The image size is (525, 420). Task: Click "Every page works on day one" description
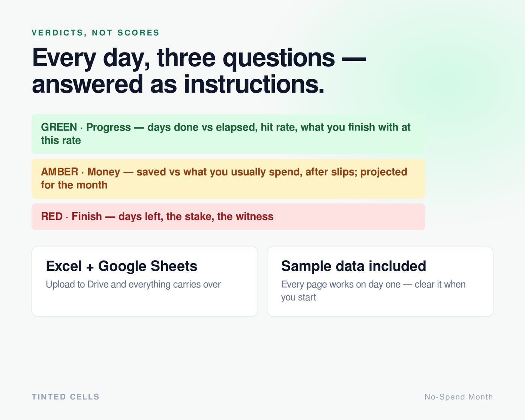click(x=341, y=284)
